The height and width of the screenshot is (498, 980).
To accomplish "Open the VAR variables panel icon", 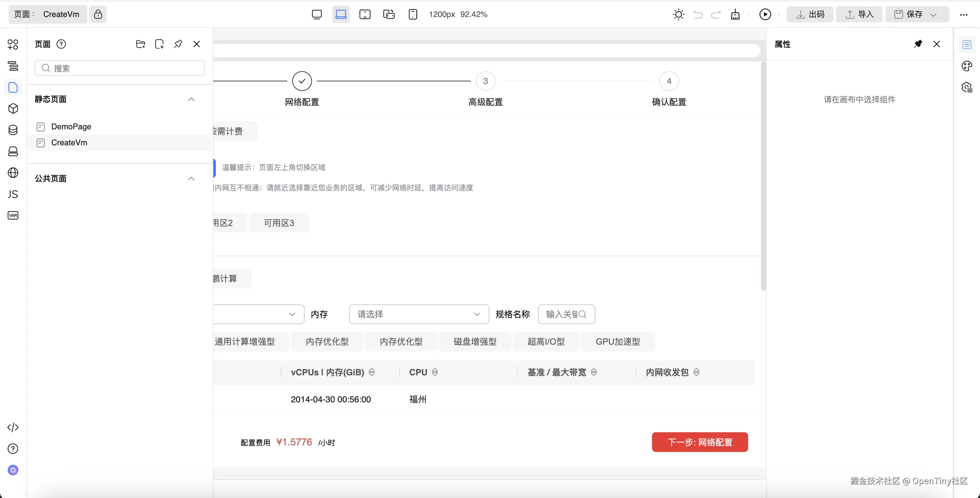I will 13,215.
